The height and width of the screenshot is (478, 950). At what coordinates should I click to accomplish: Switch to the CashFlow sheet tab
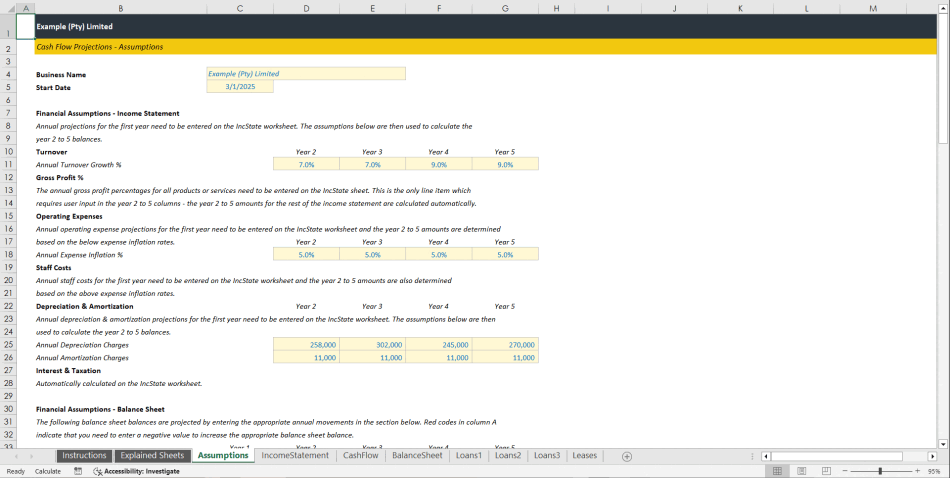pos(360,456)
